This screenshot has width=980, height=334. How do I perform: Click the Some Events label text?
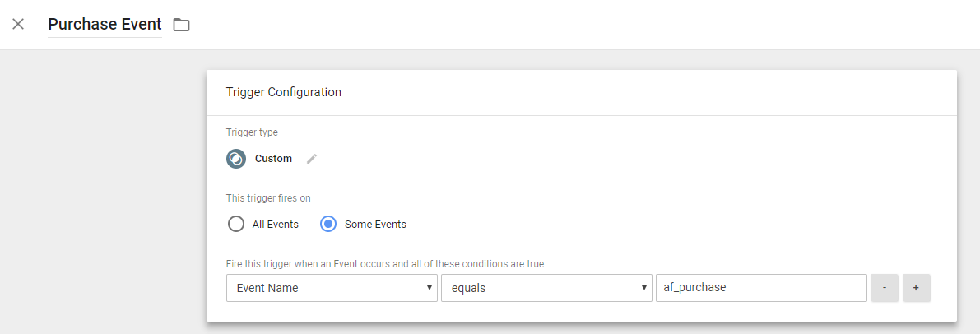pyautogui.click(x=375, y=224)
